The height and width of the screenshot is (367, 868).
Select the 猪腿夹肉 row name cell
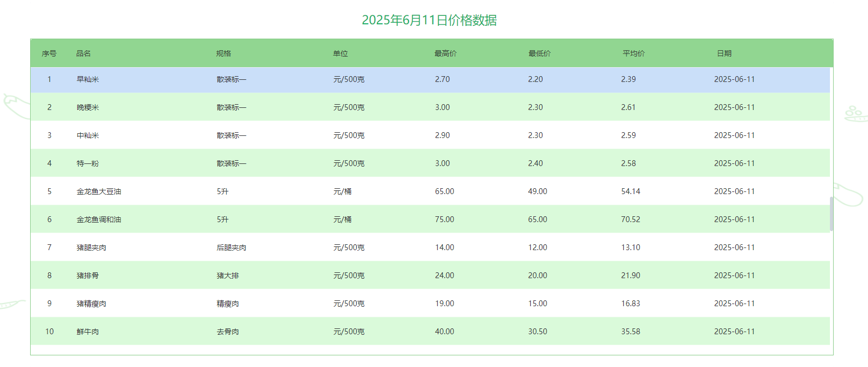point(91,247)
